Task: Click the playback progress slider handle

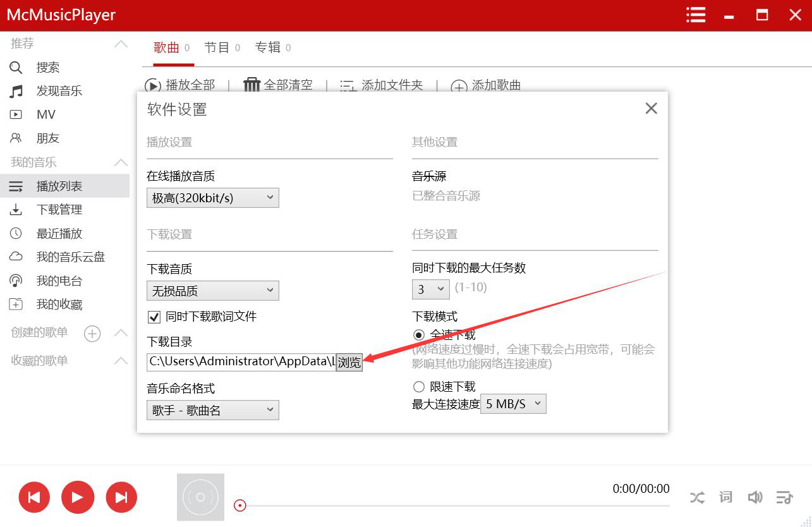Action: [x=240, y=506]
